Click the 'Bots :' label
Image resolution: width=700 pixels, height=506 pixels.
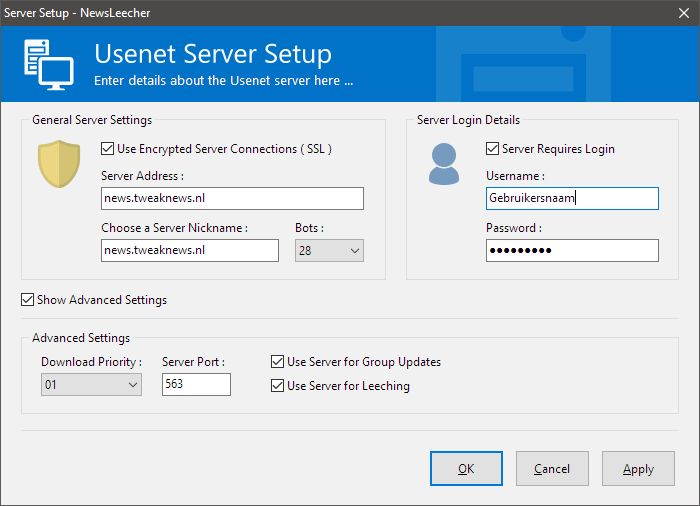pos(309,228)
